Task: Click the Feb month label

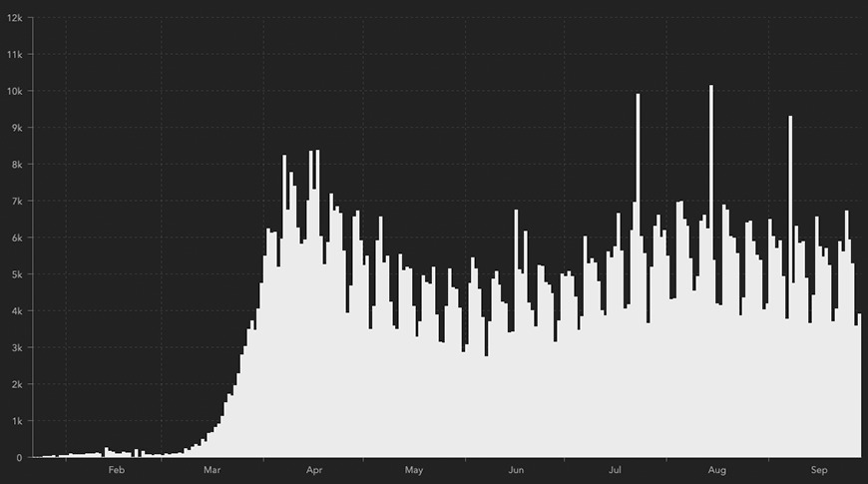Action: point(117,470)
